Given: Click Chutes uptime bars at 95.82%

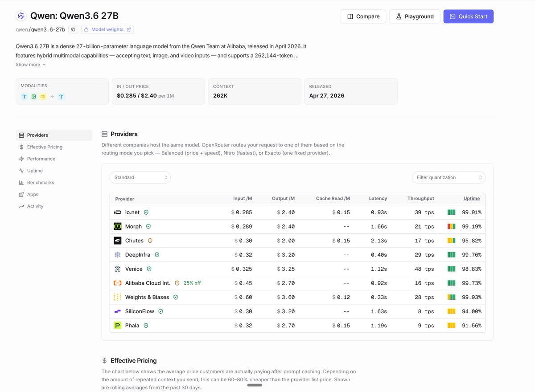Looking at the screenshot, I should tap(451, 241).
